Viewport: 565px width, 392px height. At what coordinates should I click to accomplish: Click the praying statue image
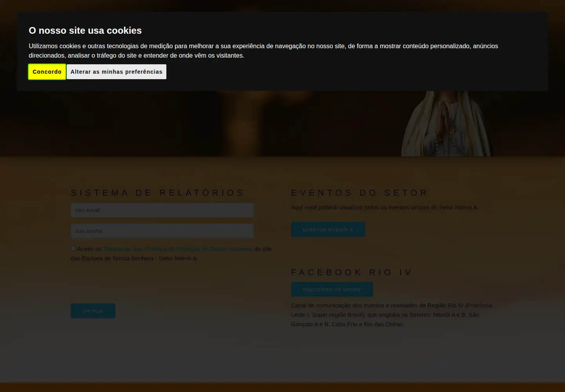[x=447, y=123]
